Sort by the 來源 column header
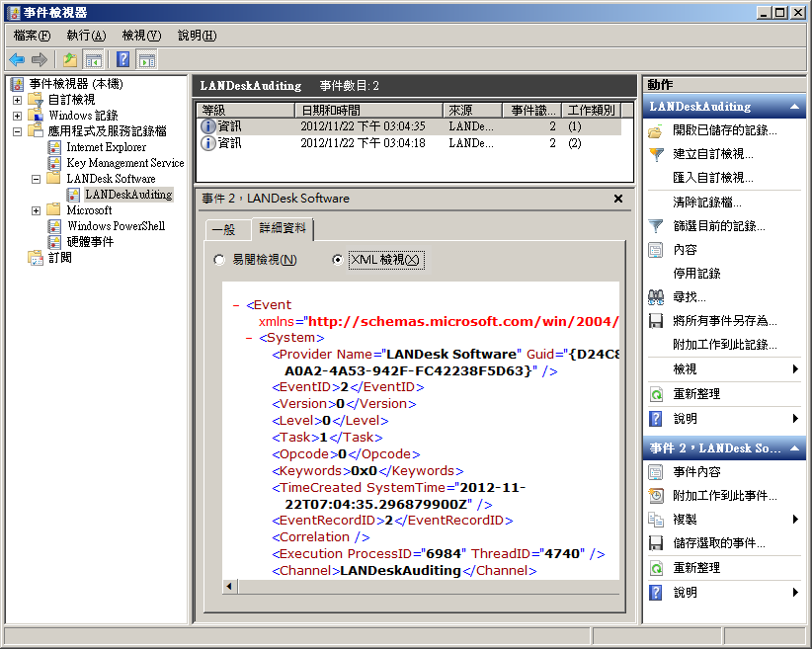This screenshot has width=812, height=649. pyautogui.click(x=473, y=111)
